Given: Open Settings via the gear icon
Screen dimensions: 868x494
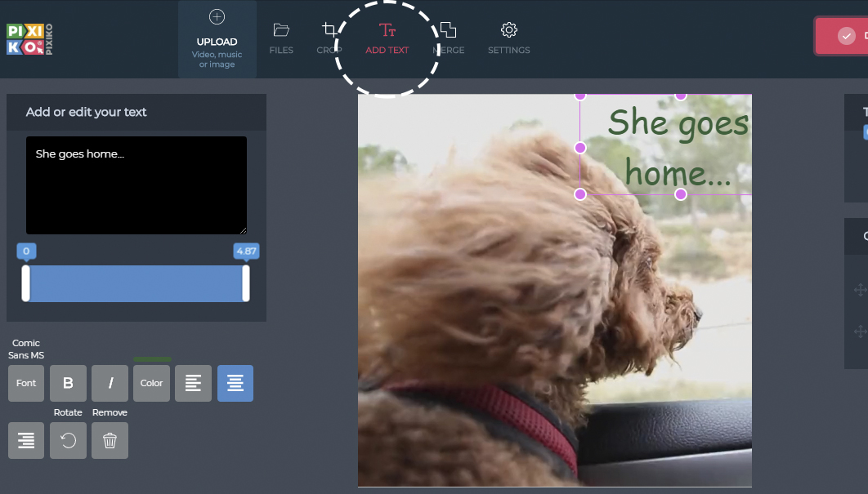Looking at the screenshot, I should click(508, 30).
